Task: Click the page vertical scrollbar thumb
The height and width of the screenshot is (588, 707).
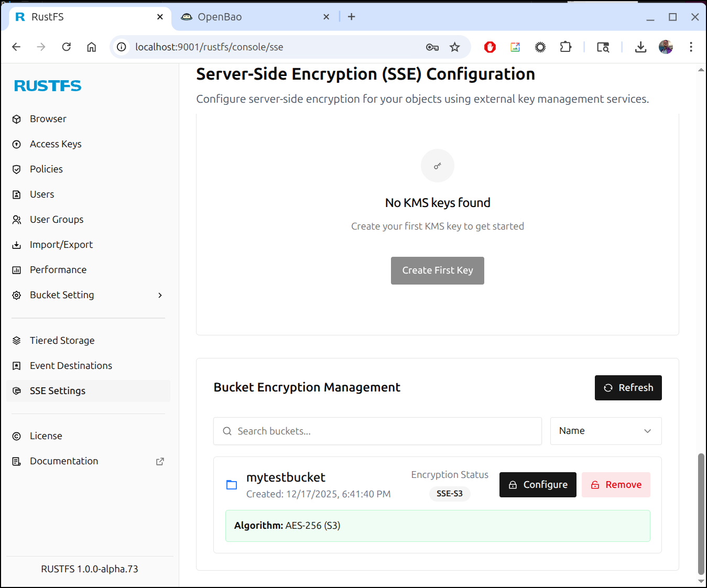Action: (701, 514)
